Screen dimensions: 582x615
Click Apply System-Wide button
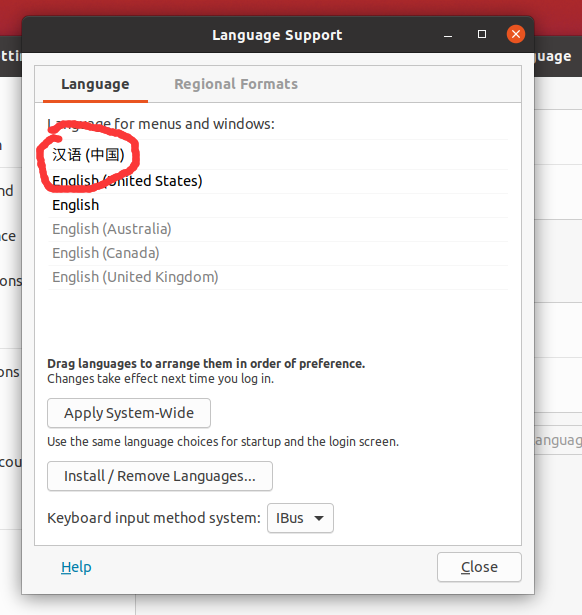click(x=129, y=413)
